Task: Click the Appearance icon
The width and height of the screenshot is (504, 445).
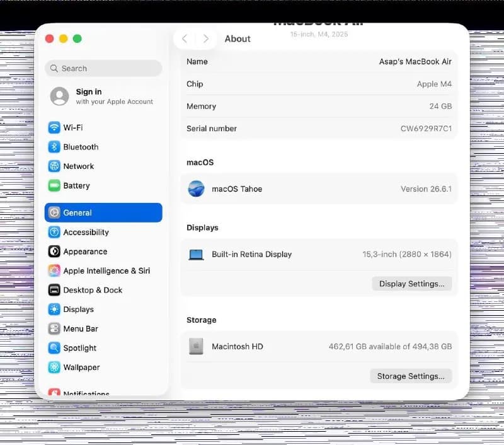Action: point(54,251)
